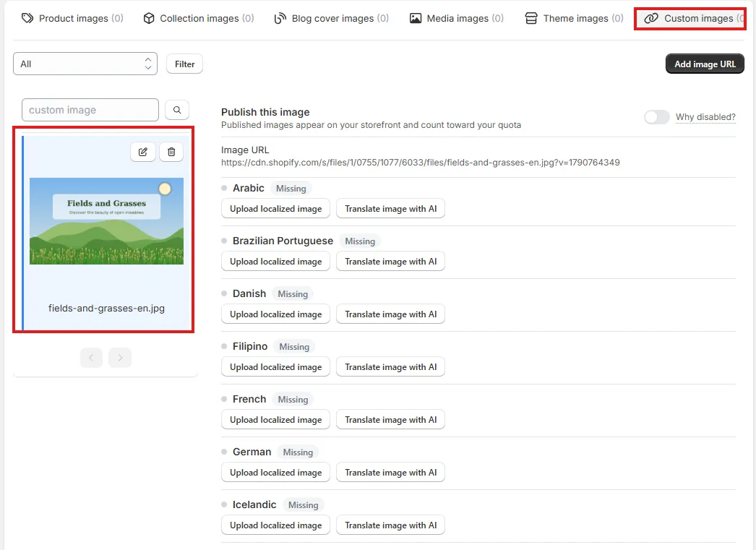Click the Filipino language heading
The width and height of the screenshot is (756, 550).
point(250,347)
